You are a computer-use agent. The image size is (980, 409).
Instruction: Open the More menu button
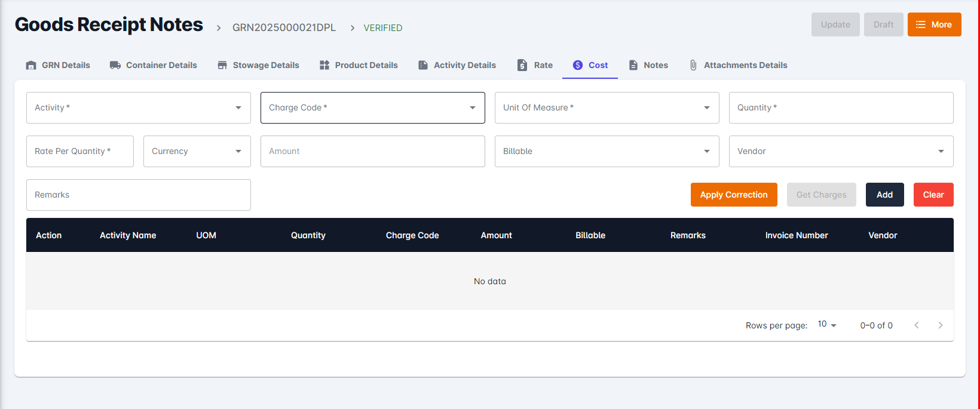(x=934, y=24)
